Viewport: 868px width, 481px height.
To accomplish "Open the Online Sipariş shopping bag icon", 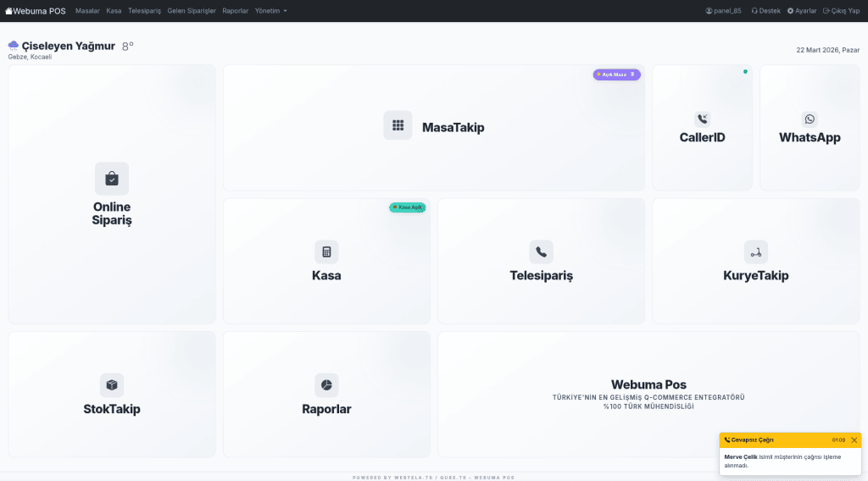I will (x=112, y=179).
